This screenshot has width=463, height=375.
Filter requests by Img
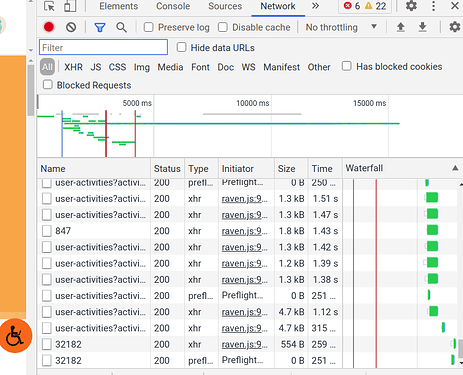point(142,67)
